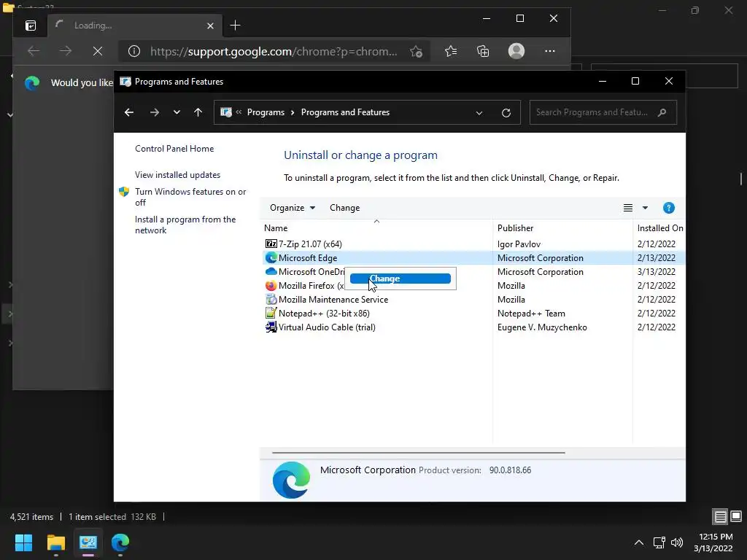747x560 pixels.
Task: Click the Refresh icon beside address bar
Action: [506, 113]
